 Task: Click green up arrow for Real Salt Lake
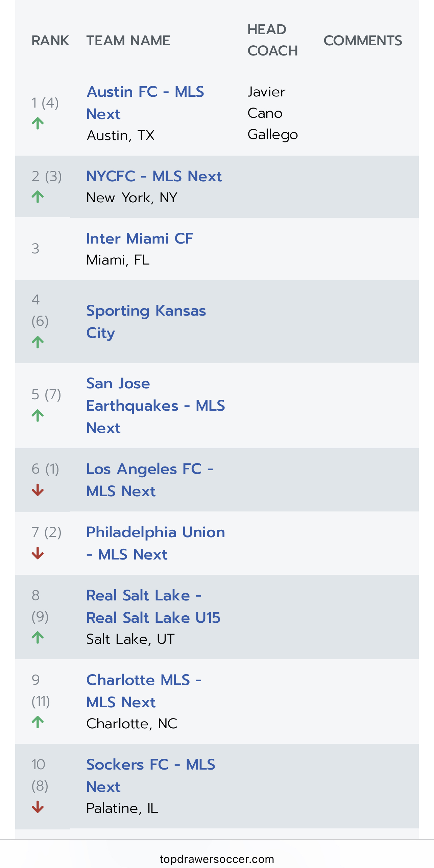(x=38, y=638)
